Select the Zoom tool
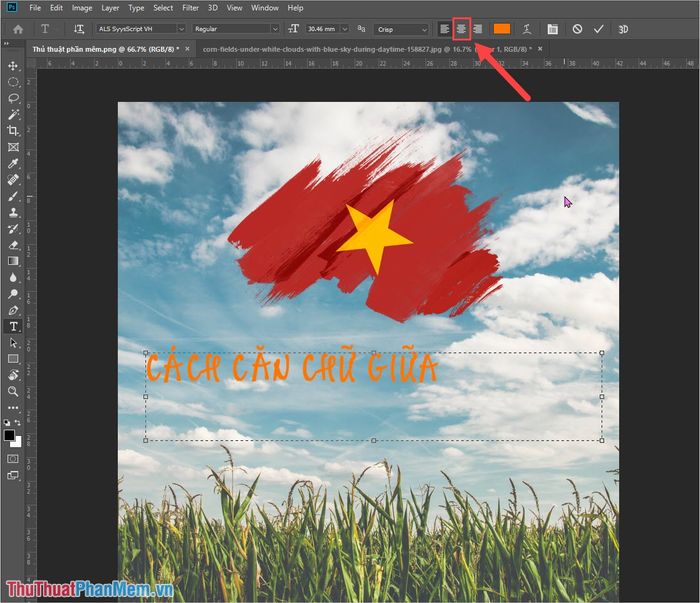The image size is (700, 603). 13,391
